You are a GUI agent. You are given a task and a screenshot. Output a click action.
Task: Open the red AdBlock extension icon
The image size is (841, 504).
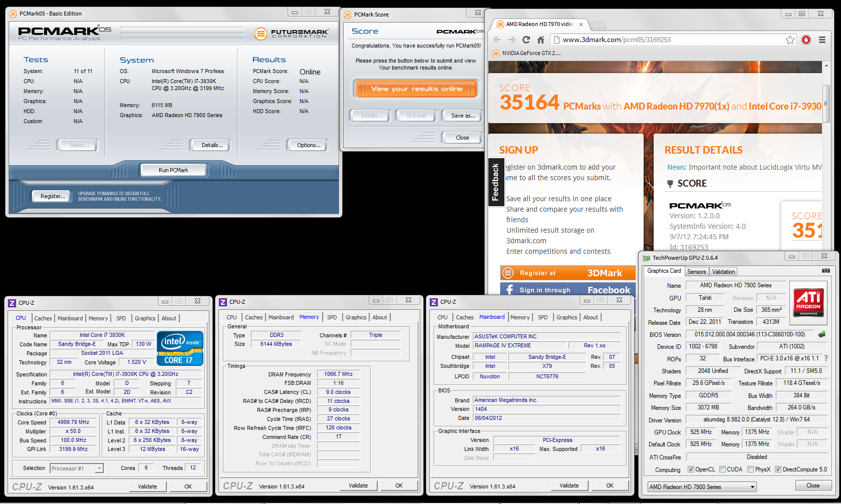point(806,40)
